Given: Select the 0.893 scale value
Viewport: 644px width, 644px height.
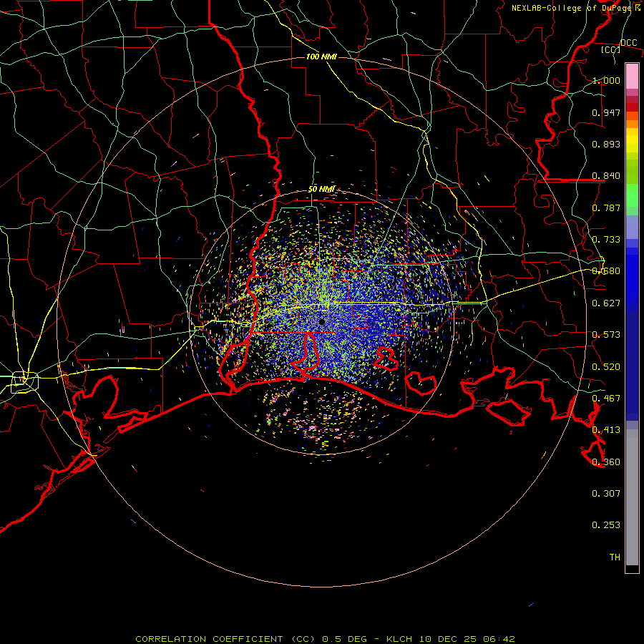Looking at the screenshot, I should point(606,144).
